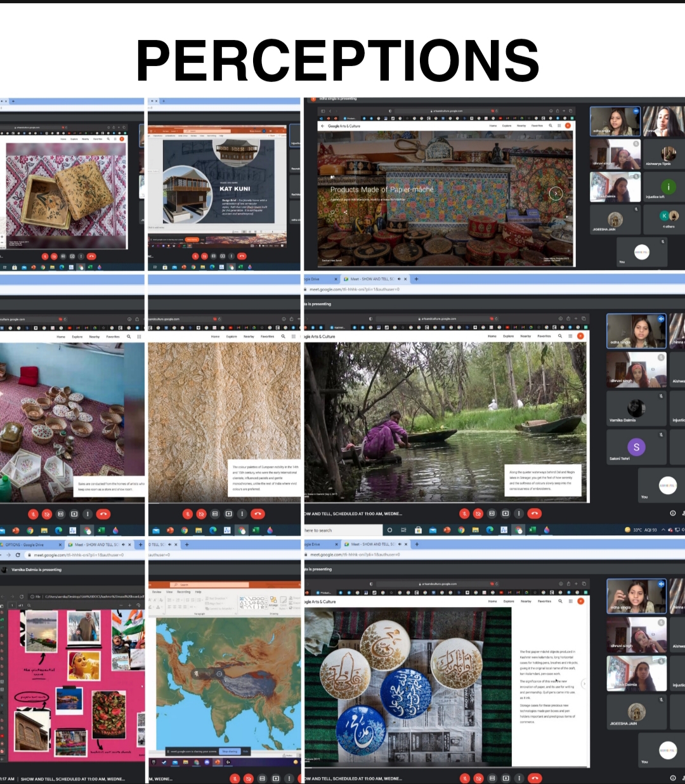Click the share icon under Products Made of Papier-mâché
Viewport: 685px width, 784px height.
point(346,212)
